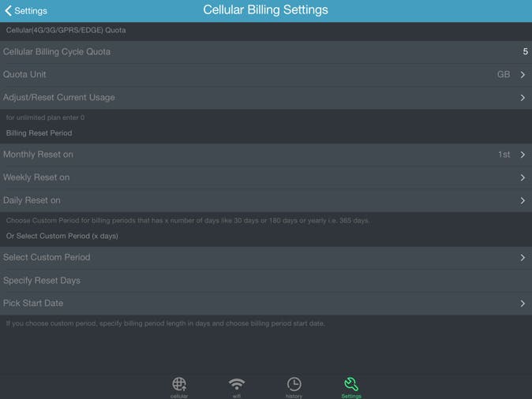The height and width of the screenshot is (399, 532).
Task: Open the Adjust/Reset Current Usage chevron
Action: click(523, 98)
